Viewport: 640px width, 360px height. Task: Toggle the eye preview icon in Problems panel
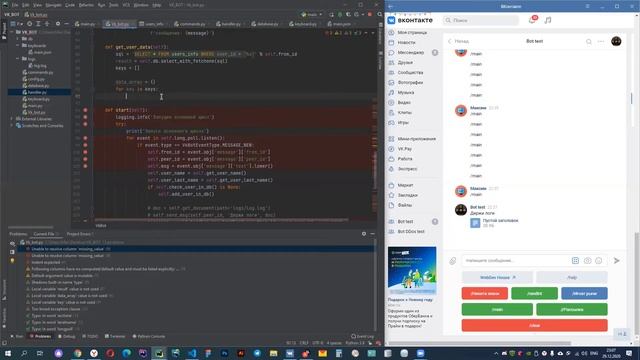pos(12,243)
